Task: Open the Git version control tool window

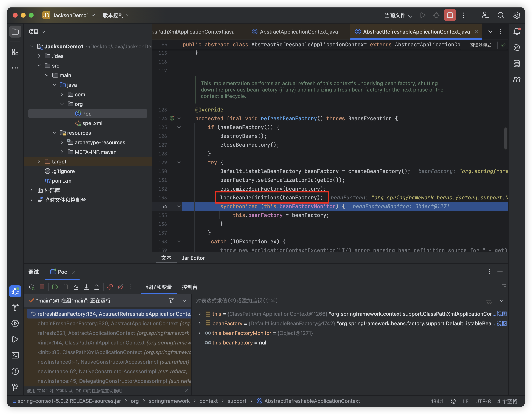Action: point(15,387)
